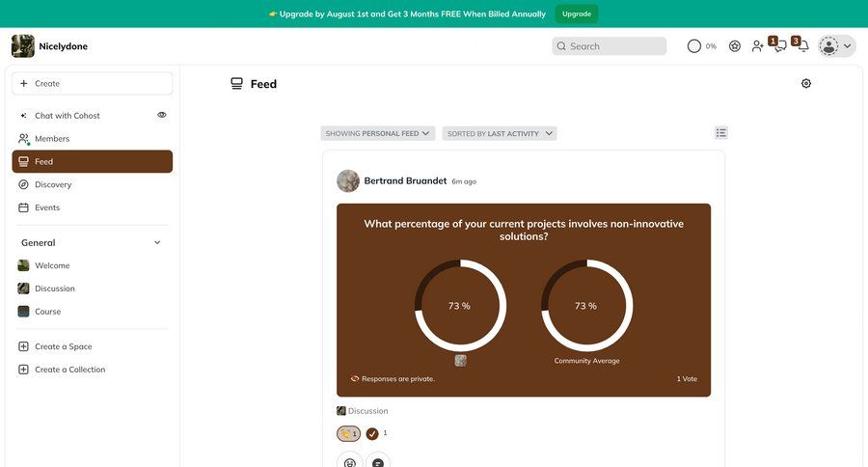The height and width of the screenshot is (467, 868).
Task: Click the green Upgrade button
Action: [577, 14]
